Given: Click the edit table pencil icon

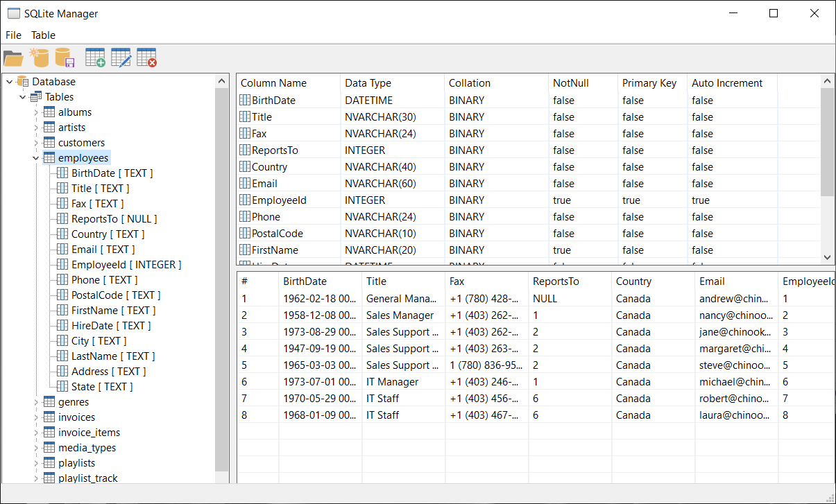Looking at the screenshot, I should (x=121, y=58).
